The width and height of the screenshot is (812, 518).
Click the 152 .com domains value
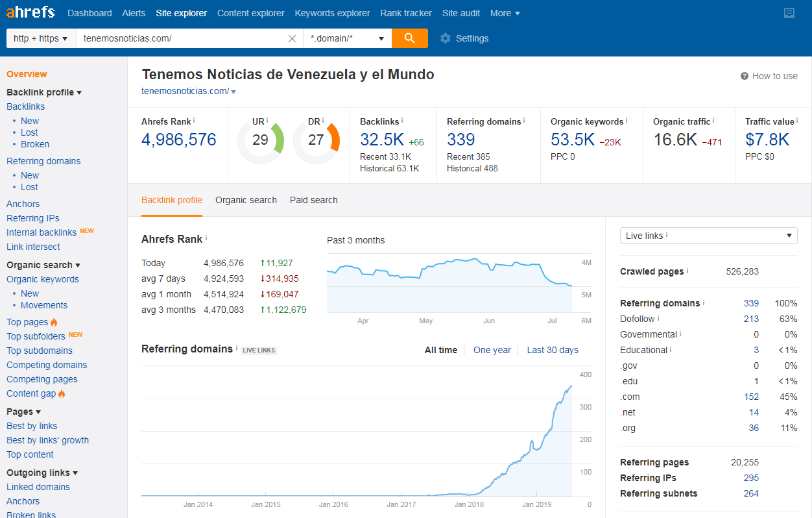click(x=751, y=397)
